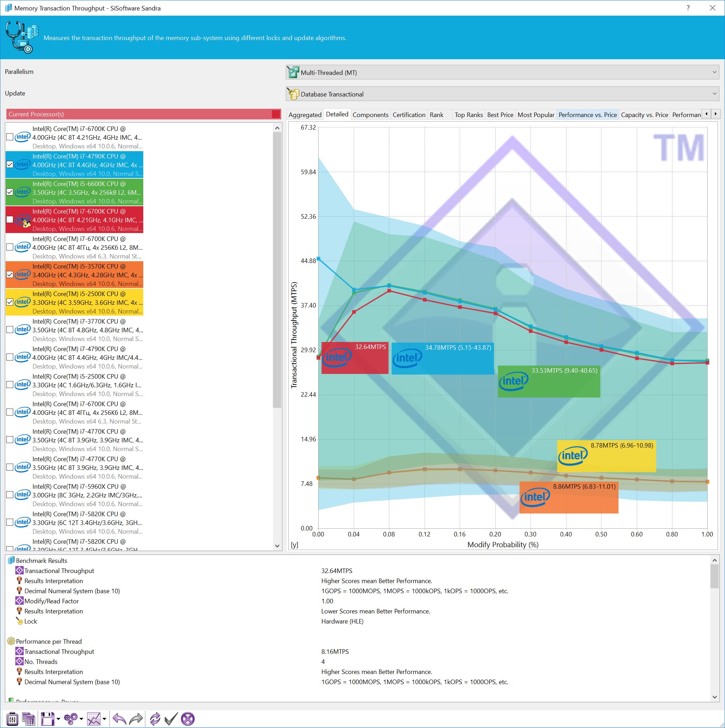The image size is (725, 728).
Task: Click the gears options icon
Action: tap(70, 719)
